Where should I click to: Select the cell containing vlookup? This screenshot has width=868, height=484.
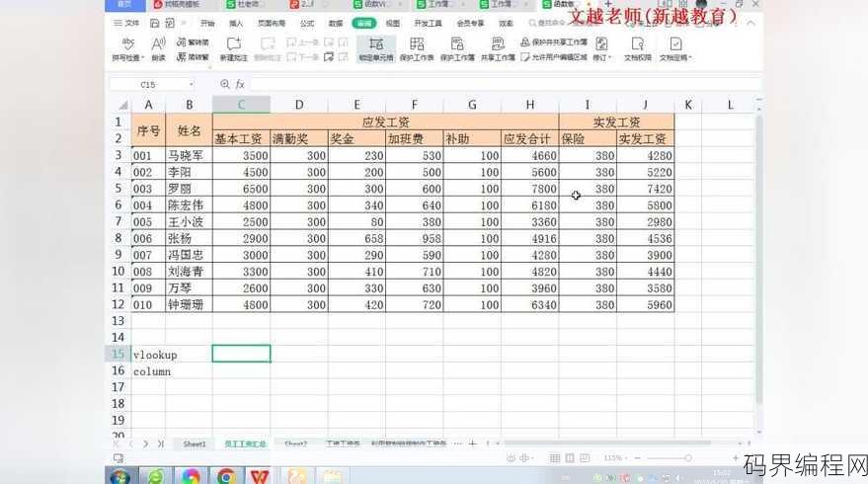148,355
